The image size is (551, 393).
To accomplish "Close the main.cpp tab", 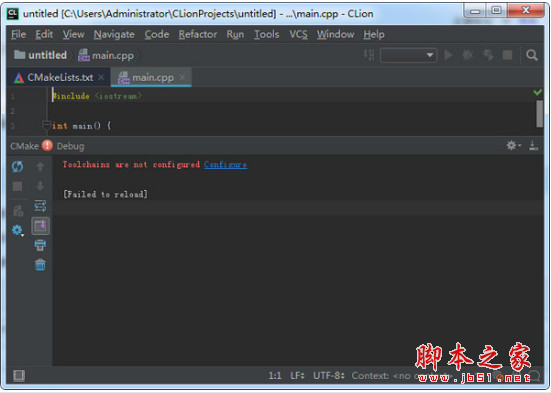I will pyautogui.click(x=182, y=77).
